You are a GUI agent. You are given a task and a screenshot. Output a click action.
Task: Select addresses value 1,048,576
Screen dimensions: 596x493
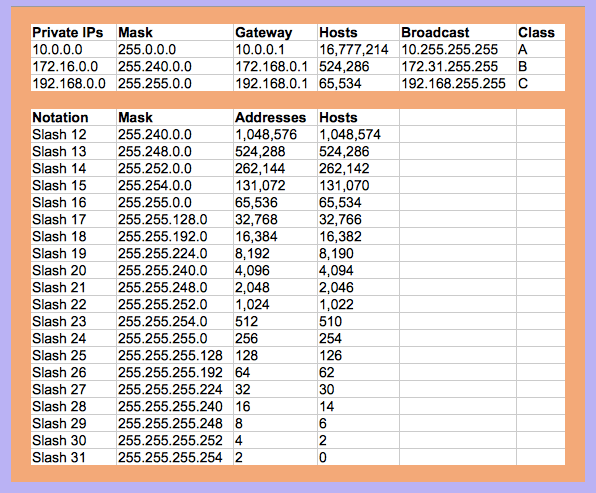pos(276,135)
